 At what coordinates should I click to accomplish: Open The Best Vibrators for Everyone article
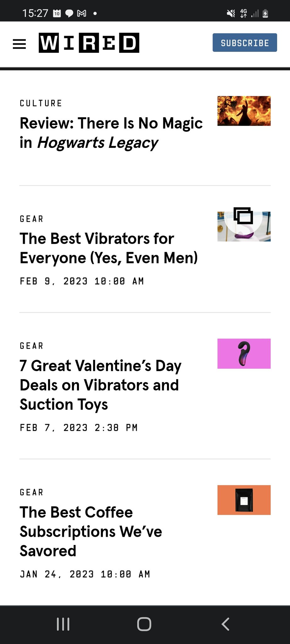pyautogui.click(x=109, y=248)
